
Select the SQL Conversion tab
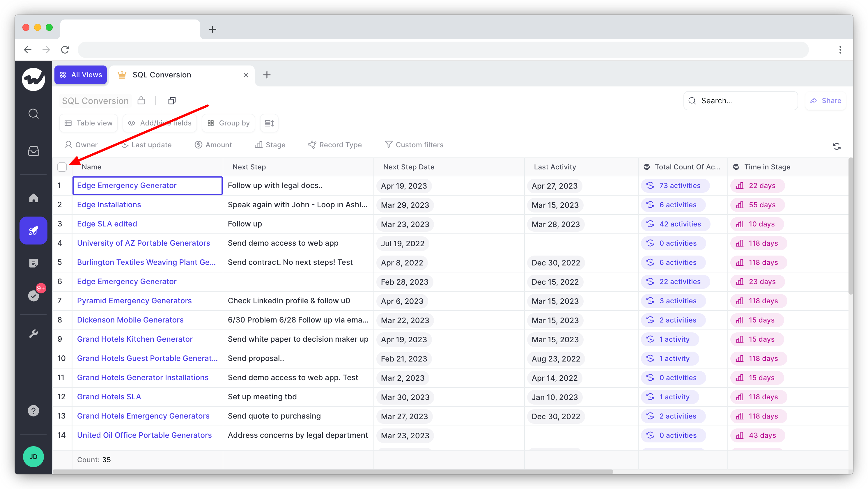tap(161, 75)
